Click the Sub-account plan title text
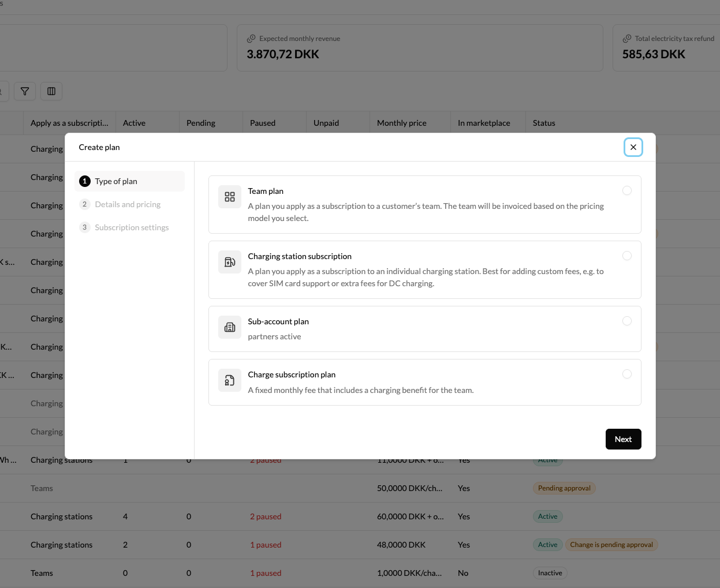Viewport: 720px width, 588px height. (278, 321)
